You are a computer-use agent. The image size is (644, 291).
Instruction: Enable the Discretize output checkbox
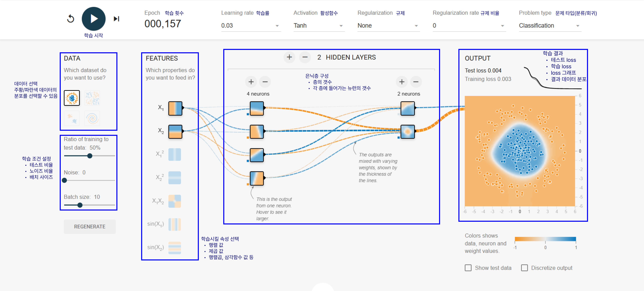[524, 268]
